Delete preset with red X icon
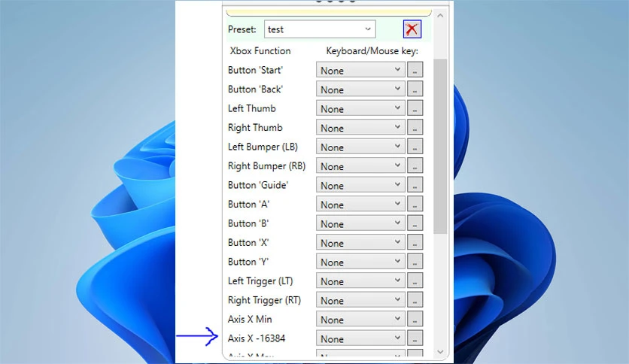Screen dimensions: 629x364 [412, 29]
